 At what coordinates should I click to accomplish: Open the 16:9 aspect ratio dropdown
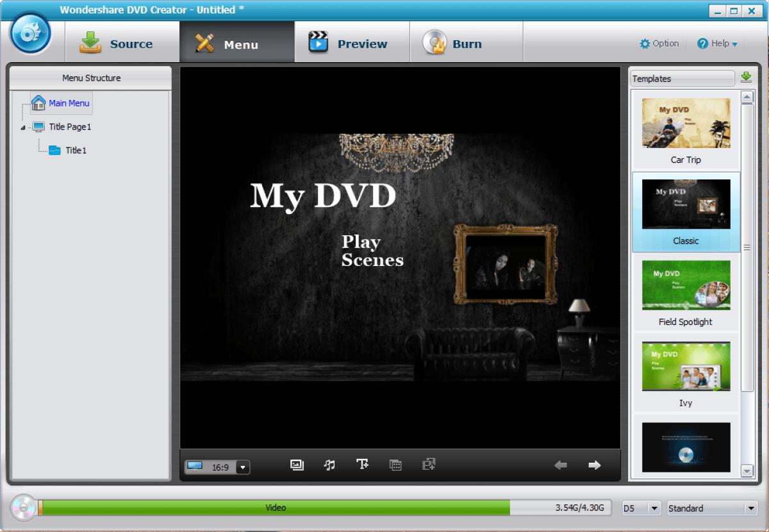coord(243,467)
